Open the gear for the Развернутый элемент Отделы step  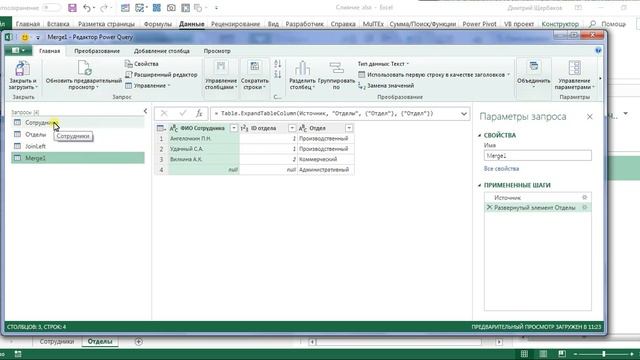click(x=584, y=207)
